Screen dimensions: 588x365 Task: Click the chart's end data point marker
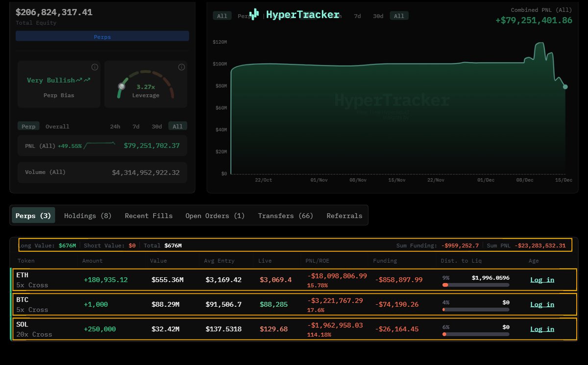[565, 87]
